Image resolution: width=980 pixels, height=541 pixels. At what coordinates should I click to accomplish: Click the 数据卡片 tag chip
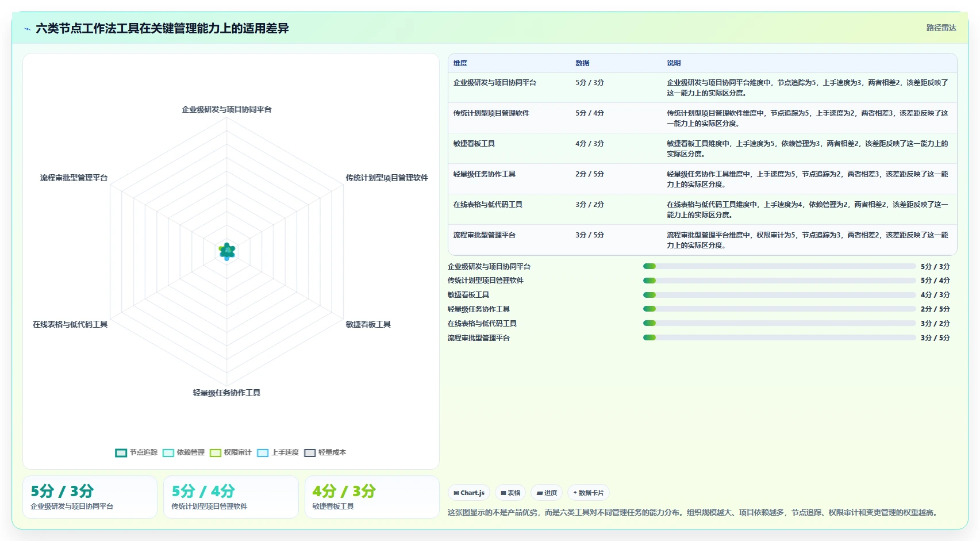(589, 493)
